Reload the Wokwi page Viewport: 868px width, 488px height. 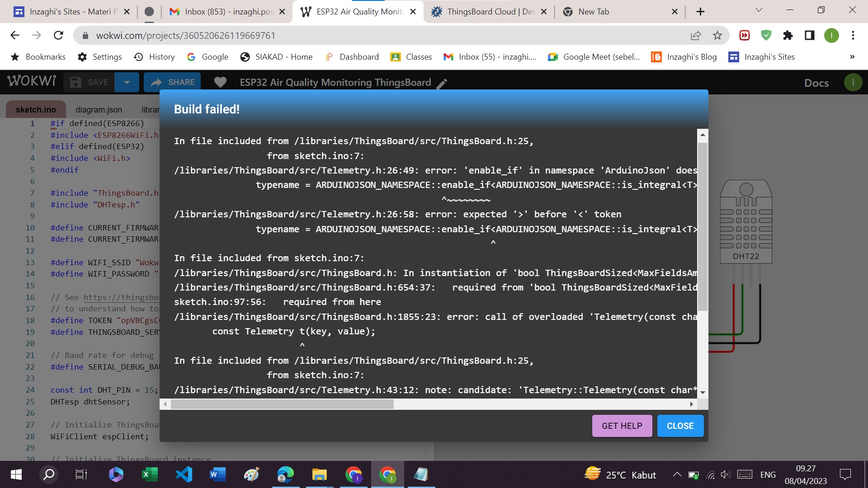point(58,35)
